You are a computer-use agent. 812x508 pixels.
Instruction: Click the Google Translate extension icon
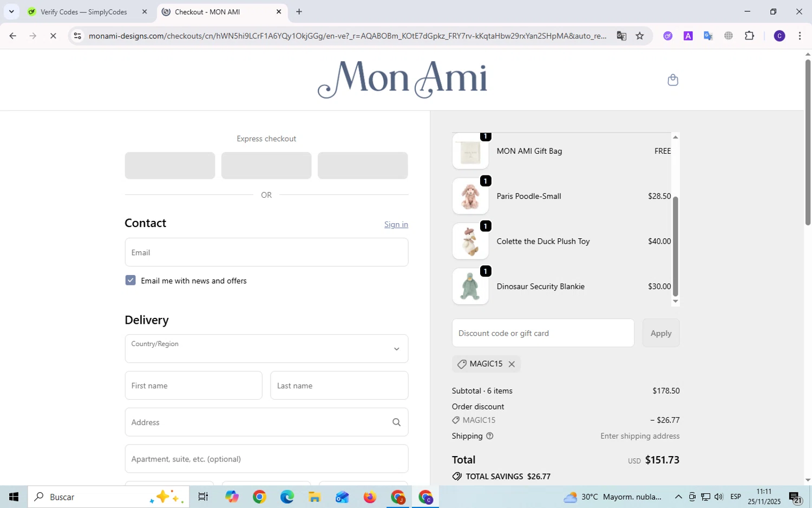(708, 36)
